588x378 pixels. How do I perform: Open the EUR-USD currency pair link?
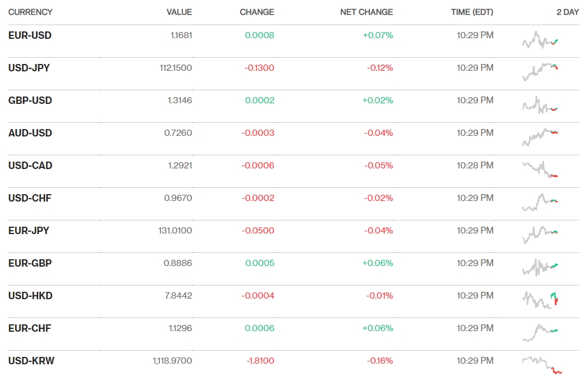tap(30, 35)
